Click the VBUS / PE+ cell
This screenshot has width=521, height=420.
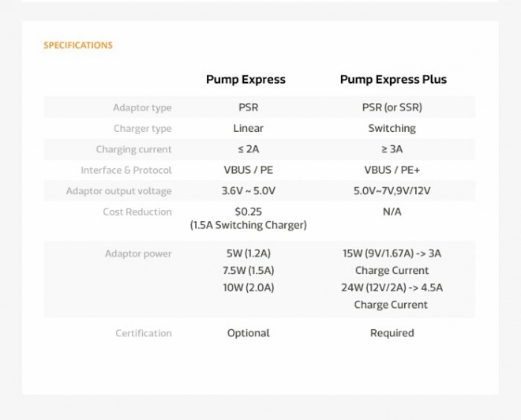click(x=392, y=170)
